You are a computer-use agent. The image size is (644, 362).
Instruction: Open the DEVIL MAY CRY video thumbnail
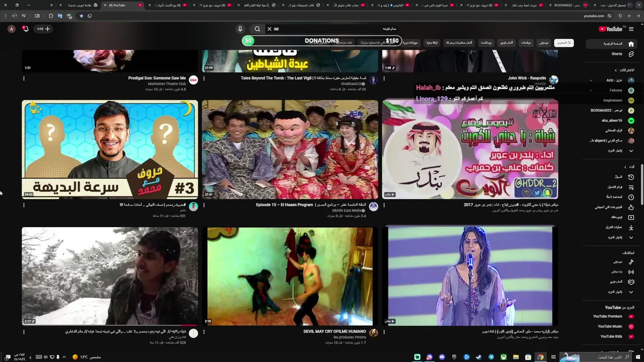point(290,276)
